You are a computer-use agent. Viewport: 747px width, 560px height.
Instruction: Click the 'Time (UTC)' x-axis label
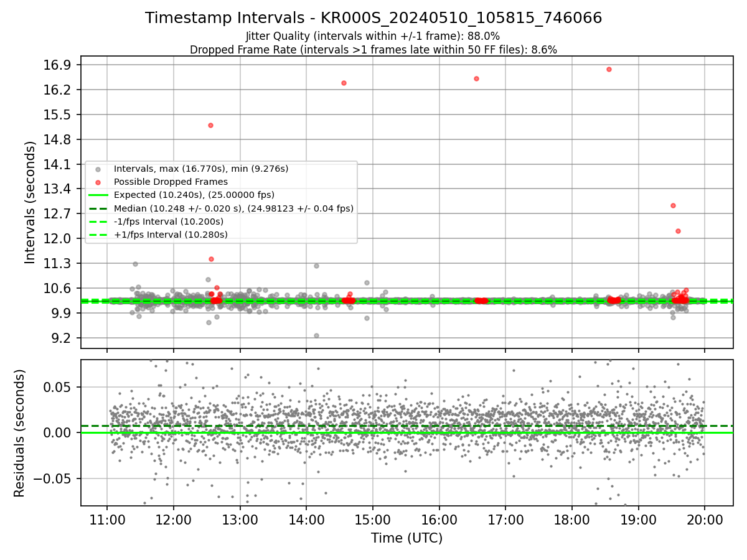click(406, 538)
